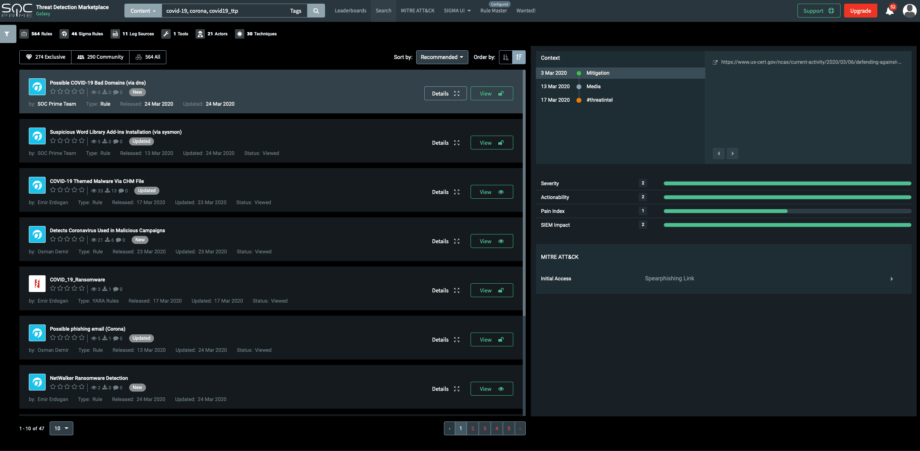Expand Details icon for NetWalker Ransomware Detection

tap(456, 389)
